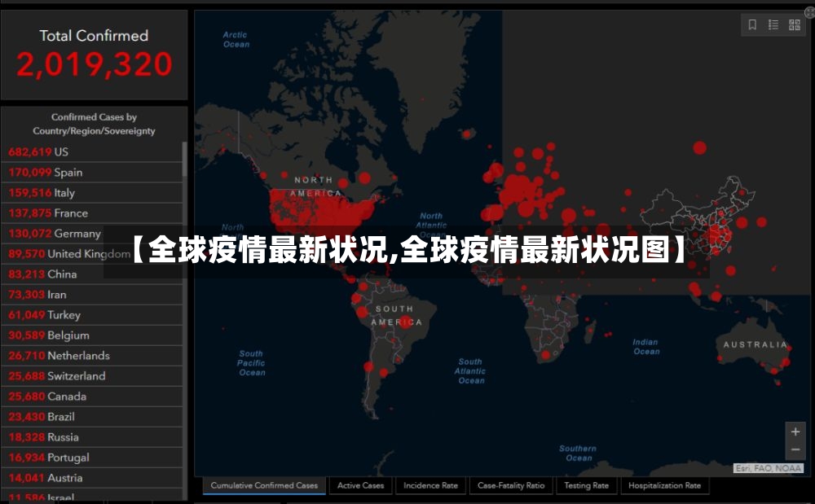The width and height of the screenshot is (815, 504).
Task: Choose Netherlands in the country list
Action: pos(92,356)
